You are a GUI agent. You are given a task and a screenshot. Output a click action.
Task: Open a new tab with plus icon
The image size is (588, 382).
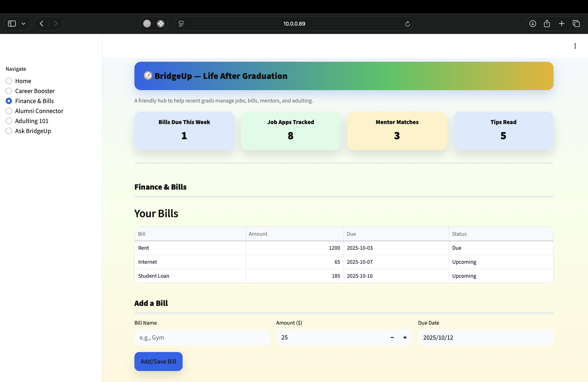tap(562, 24)
